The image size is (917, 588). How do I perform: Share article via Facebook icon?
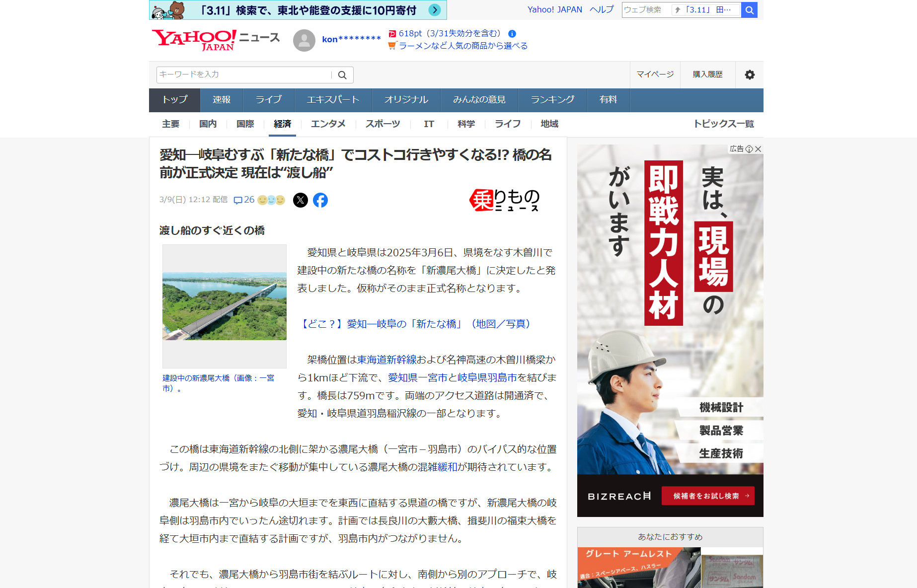pyautogui.click(x=320, y=200)
